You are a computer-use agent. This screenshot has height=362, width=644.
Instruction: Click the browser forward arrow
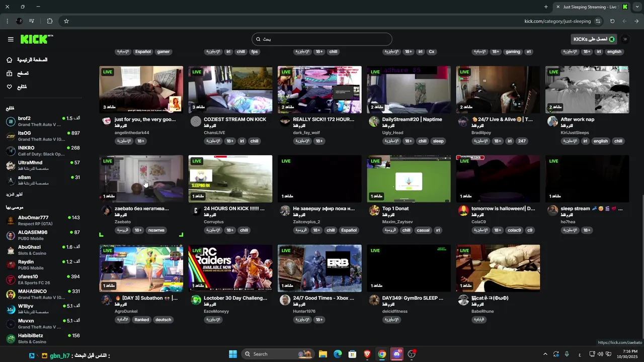(x=636, y=21)
